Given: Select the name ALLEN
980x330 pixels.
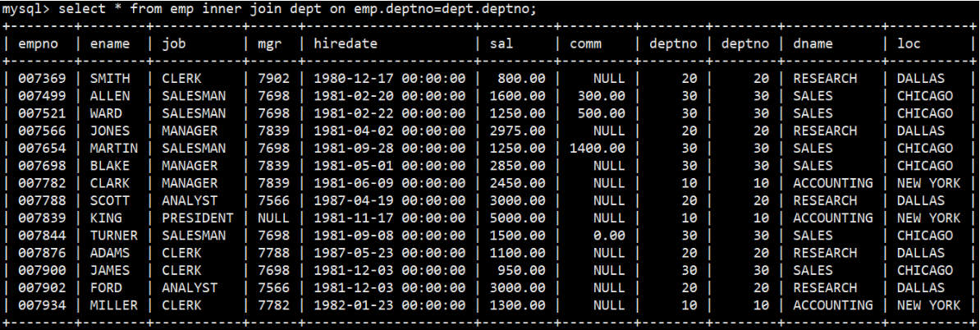Looking at the screenshot, I should pyautogui.click(x=110, y=96).
